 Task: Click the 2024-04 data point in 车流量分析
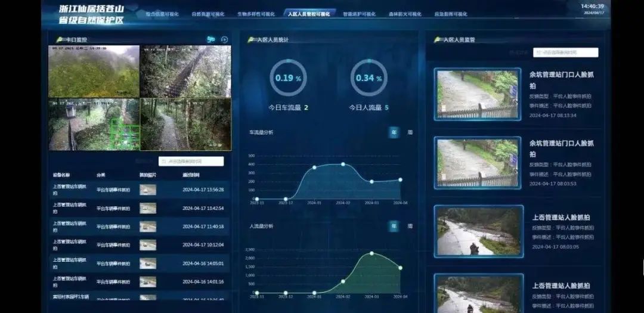[401, 179]
